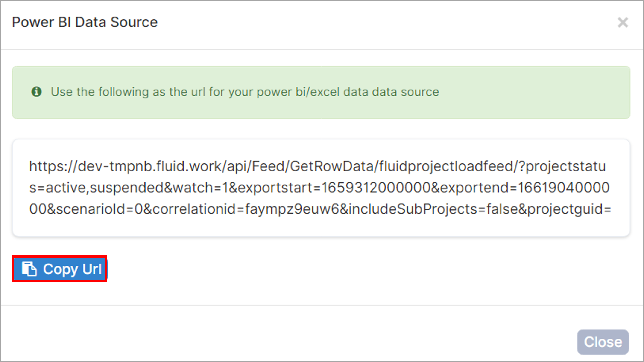
Task: Dismiss dialog with the X icon
Action: [623, 23]
